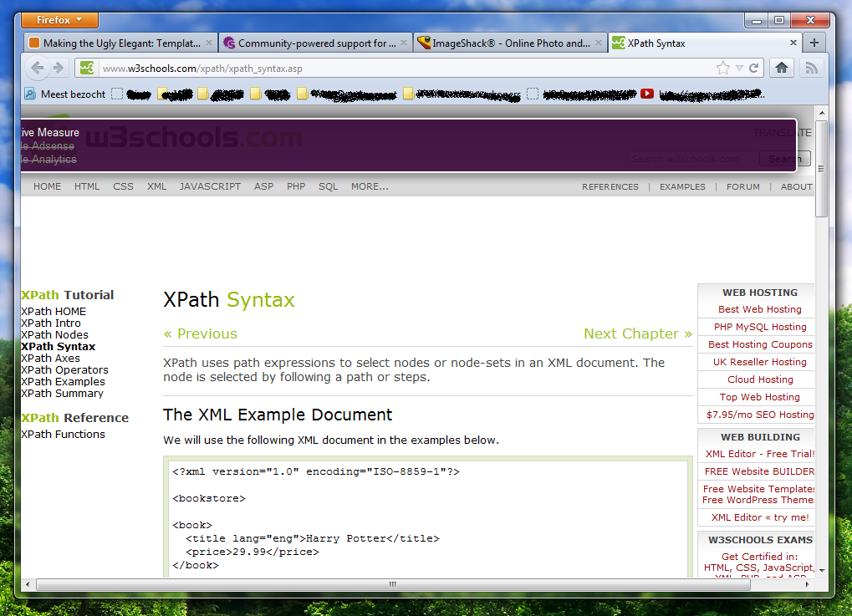This screenshot has width=852, height=616.
Task: Click the horizontal scrollbar right arrow
Action: pyautogui.click(x=808, y=584)
